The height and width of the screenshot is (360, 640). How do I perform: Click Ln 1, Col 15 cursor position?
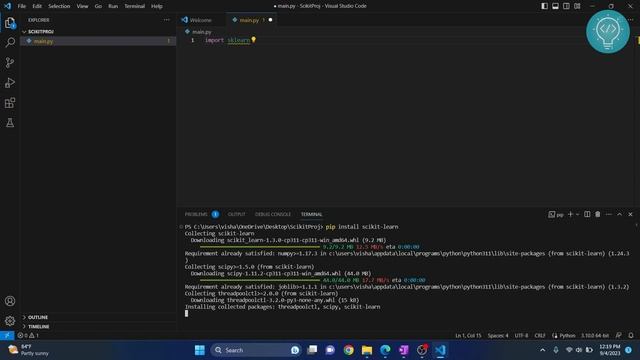tap(468, 336)
